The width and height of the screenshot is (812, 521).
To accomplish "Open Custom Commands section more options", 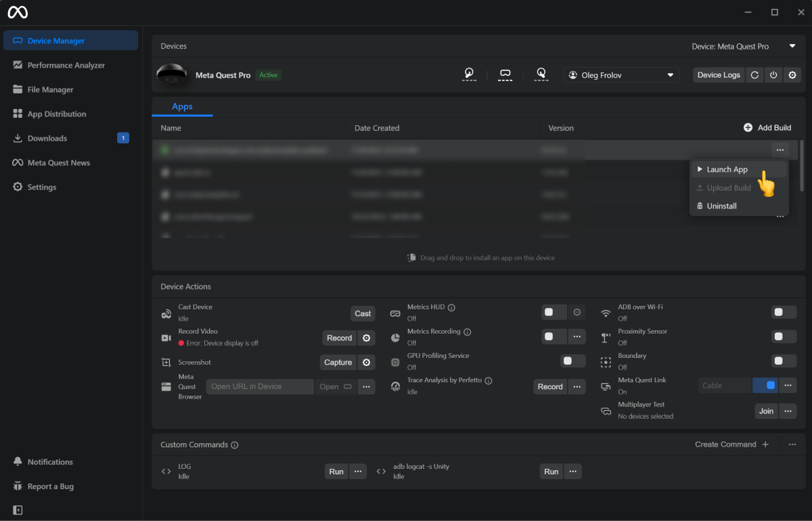I will click(x=792, y=445).
